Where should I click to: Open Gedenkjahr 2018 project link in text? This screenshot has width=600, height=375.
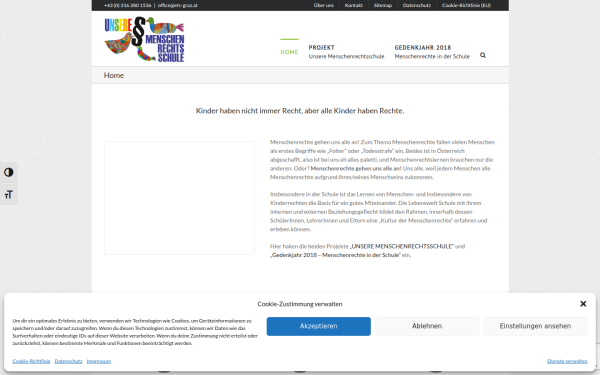[336, 255]
